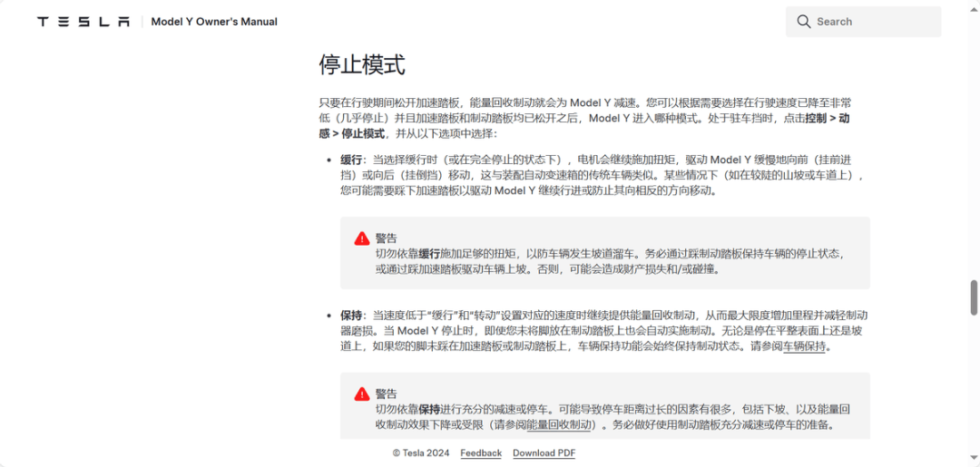The height and width of the screenshot is (467, 980).
Task: Click the 警告 label in the second warning box
Action: pyautogui.click(x=387, y=394)
